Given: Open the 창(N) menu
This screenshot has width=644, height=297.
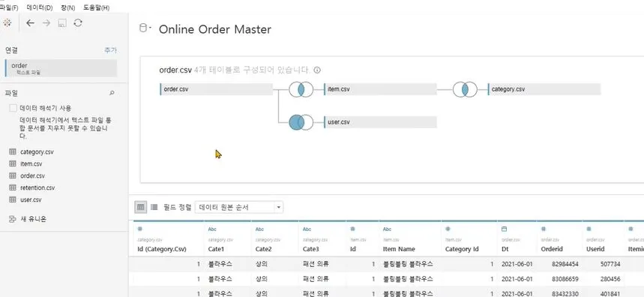Looking at the screenshot, I should (x=67, y=7).
